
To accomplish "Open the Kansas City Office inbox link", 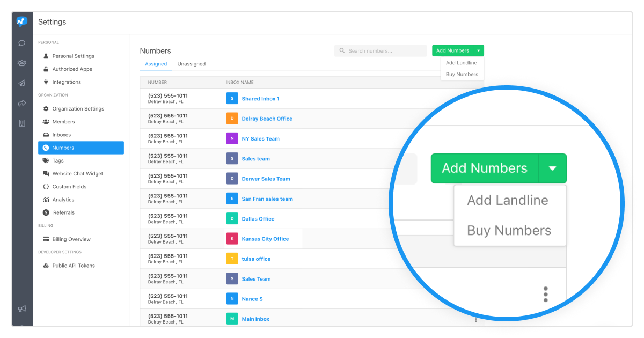I will click(x=266, y=239).
